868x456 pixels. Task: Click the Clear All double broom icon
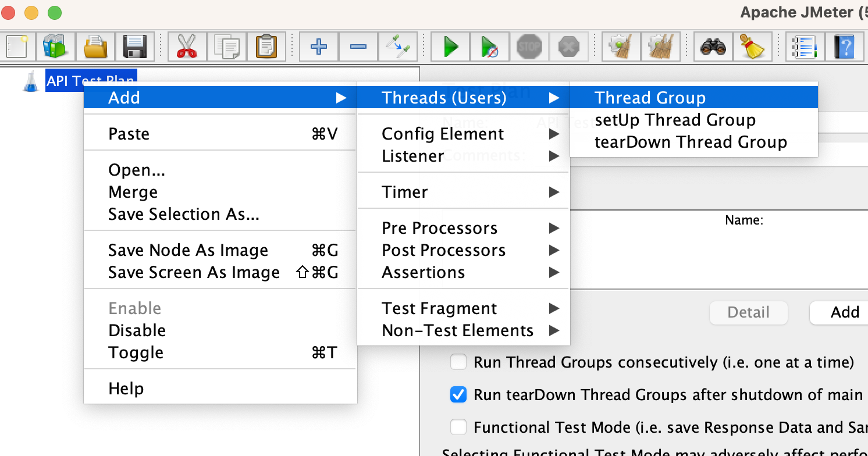point(661,45)
